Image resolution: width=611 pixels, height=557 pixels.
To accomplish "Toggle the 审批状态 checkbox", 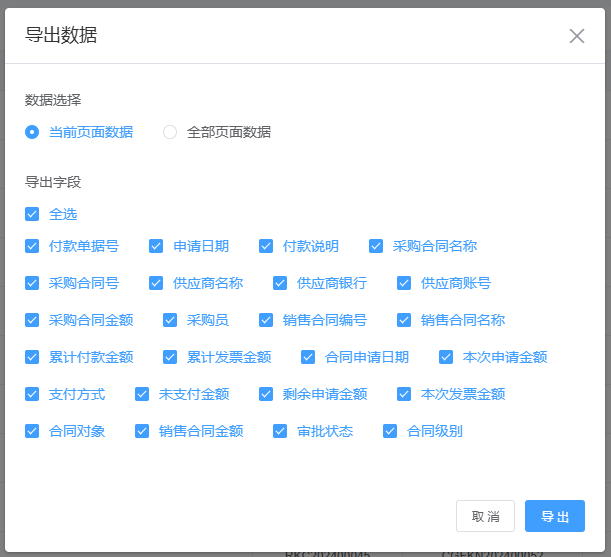I will pyautogui.click(x=280, y=431).
